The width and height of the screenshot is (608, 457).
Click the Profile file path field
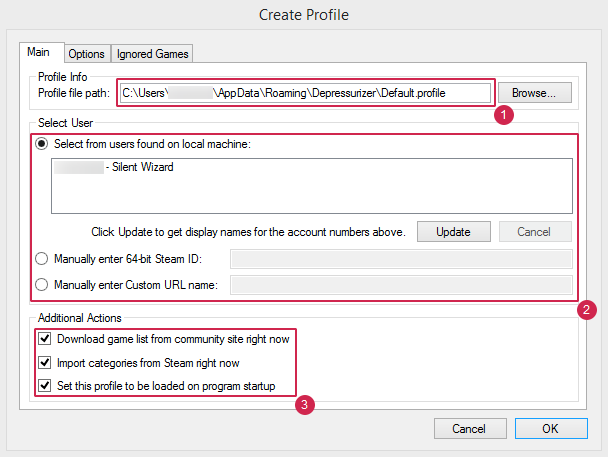point(305,93)
